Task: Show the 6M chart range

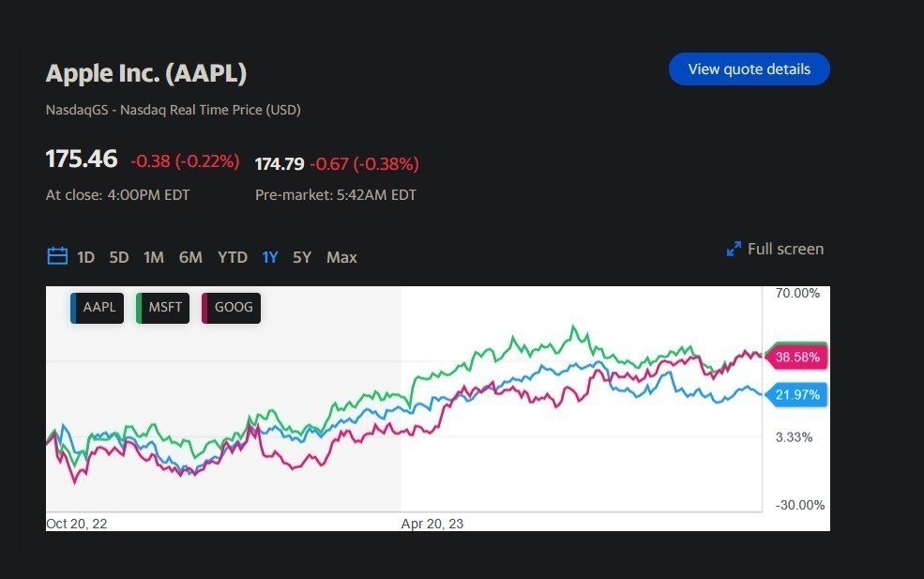Action: pos(190,257)
